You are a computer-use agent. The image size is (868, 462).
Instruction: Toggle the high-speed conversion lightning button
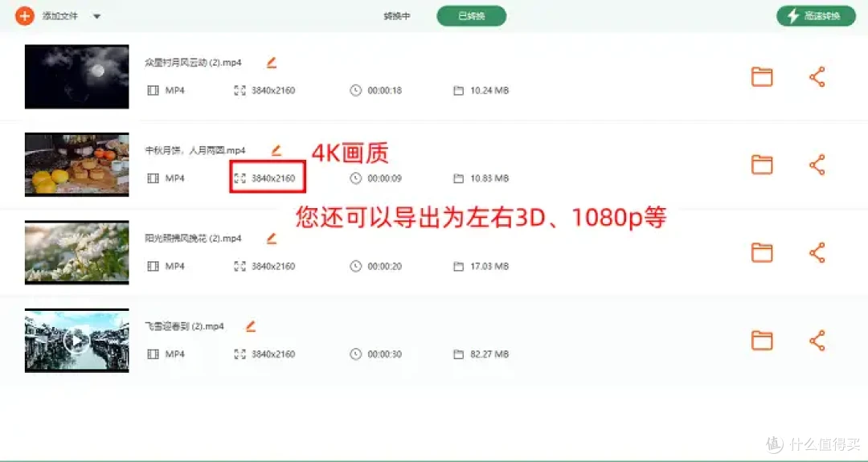click(816, 16)
